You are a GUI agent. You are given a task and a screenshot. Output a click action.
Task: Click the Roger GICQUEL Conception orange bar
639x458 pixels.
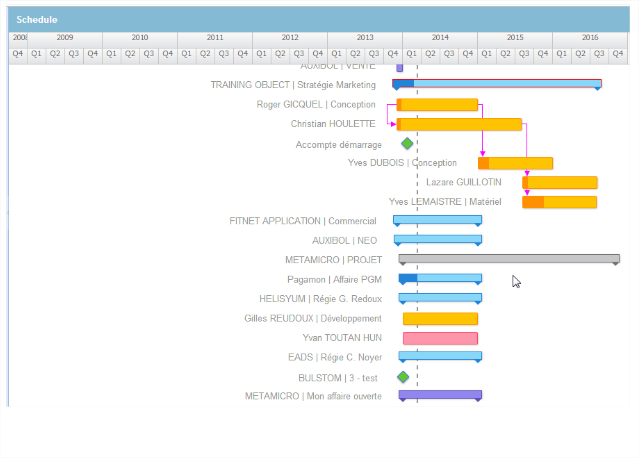pyautogui.click(x=438, y=105)
